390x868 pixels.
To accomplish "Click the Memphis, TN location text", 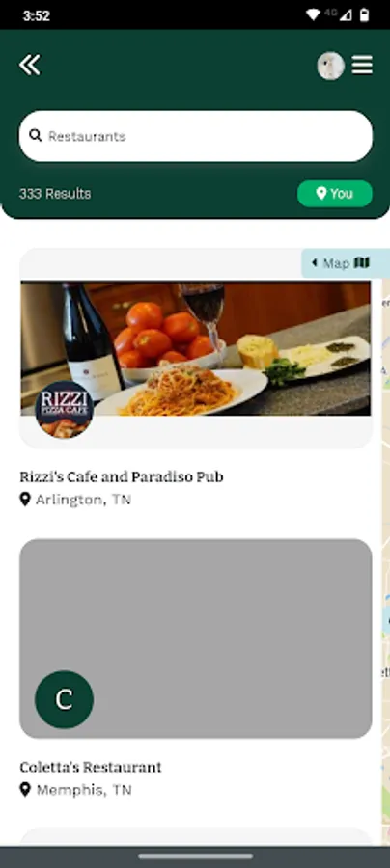I will [84, 790].
